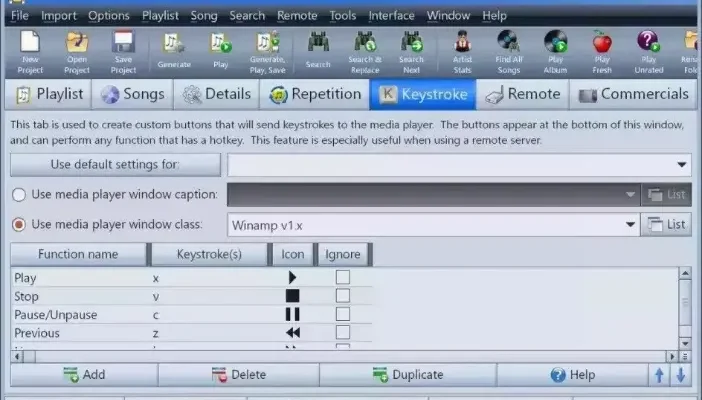This screenshot has width=702, height=400.
Task: Enable the Ignore checkbox for Stop row
Action: point(343,296)
